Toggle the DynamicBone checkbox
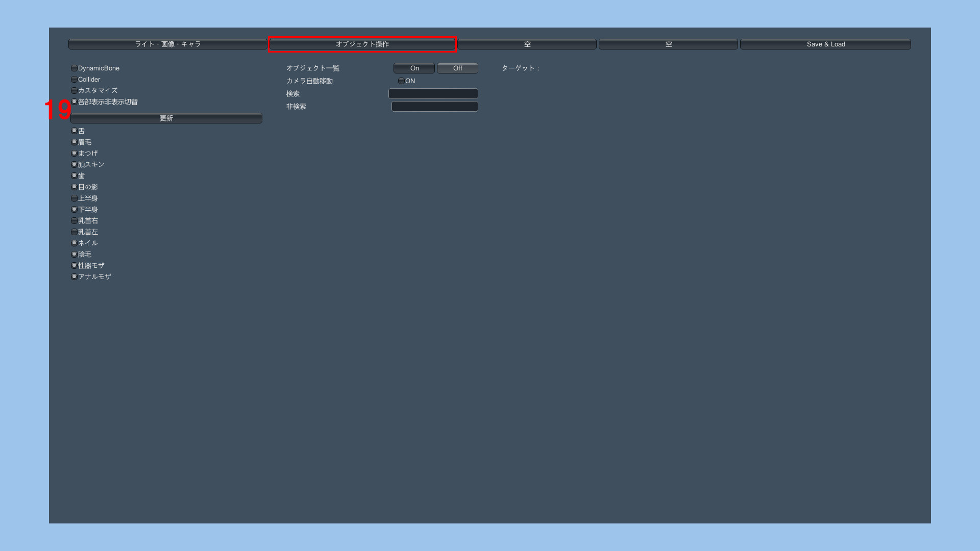The image size is (980, 551). pos(75,68)
